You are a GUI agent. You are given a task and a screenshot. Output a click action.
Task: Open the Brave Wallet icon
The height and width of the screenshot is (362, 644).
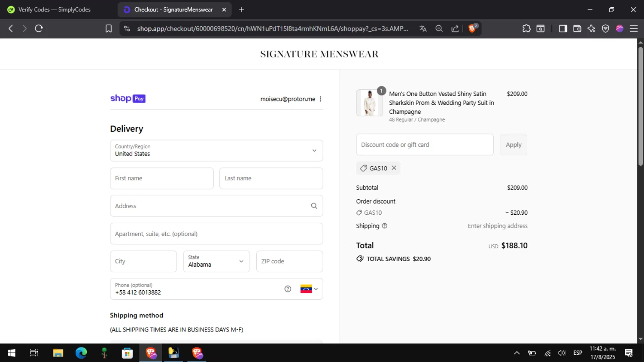(577, 28)
